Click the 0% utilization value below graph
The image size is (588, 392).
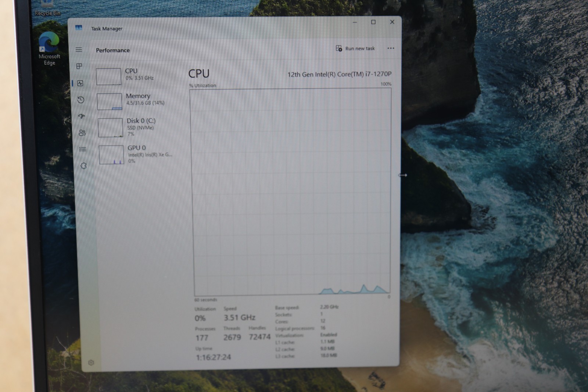[200, 318]
